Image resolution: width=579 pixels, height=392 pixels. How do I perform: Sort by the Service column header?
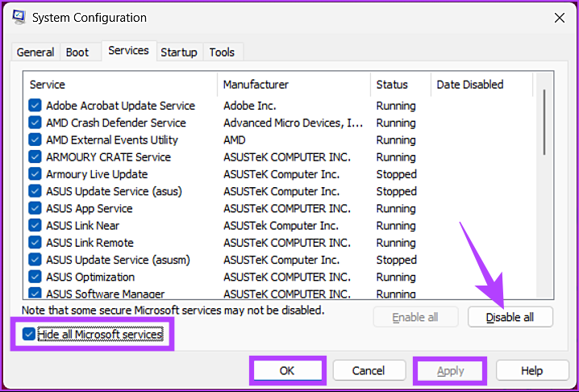[122, 85]
